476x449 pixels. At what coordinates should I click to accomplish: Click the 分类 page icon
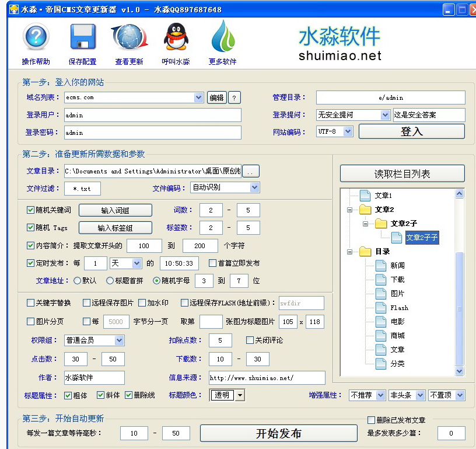pos(381,363)
